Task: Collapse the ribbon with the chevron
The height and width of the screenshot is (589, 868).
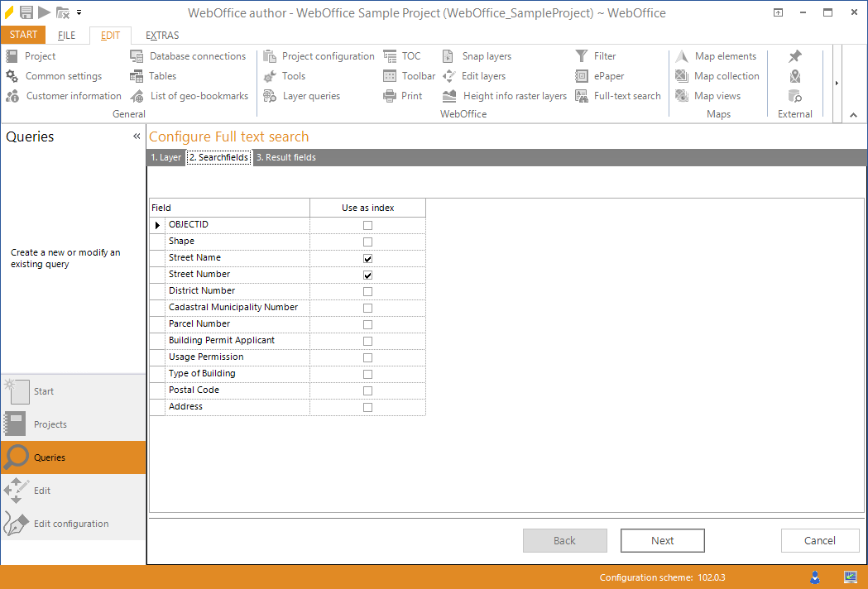Action: [x=853, y=115]
